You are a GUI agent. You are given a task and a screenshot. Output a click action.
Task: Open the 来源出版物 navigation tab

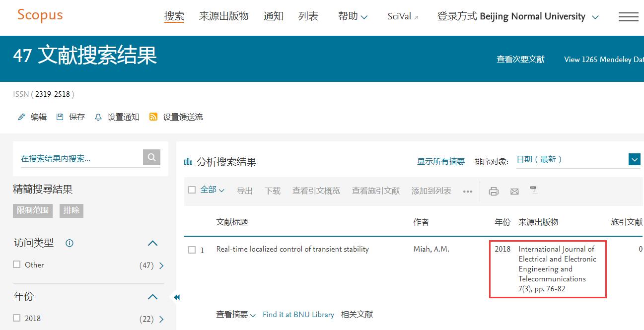pyautogui.click(x=223, y=16)
